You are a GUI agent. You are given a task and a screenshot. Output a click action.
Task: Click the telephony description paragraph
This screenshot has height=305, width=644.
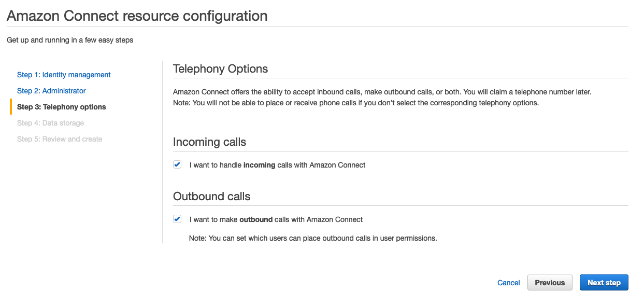pos(382,97)
